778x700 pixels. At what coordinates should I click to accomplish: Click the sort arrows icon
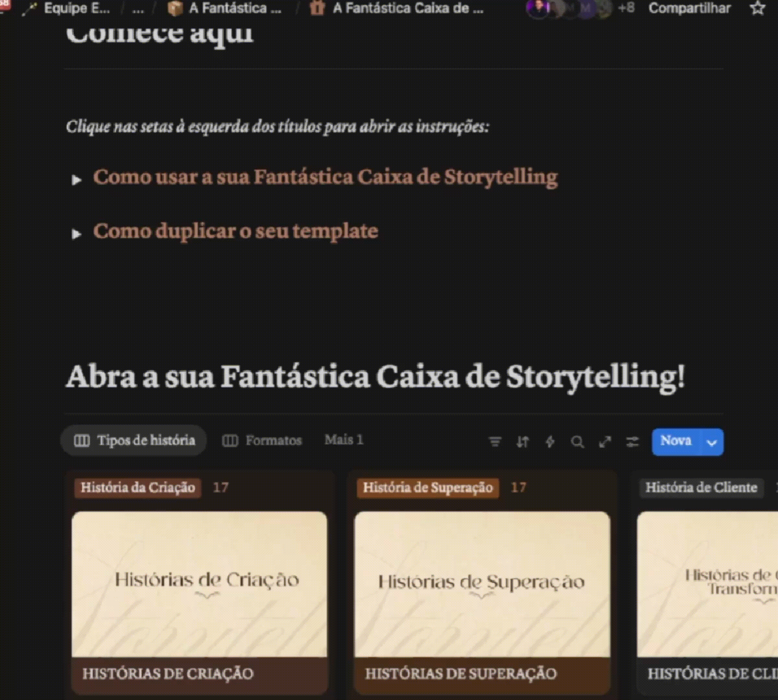tap(523, 442)
